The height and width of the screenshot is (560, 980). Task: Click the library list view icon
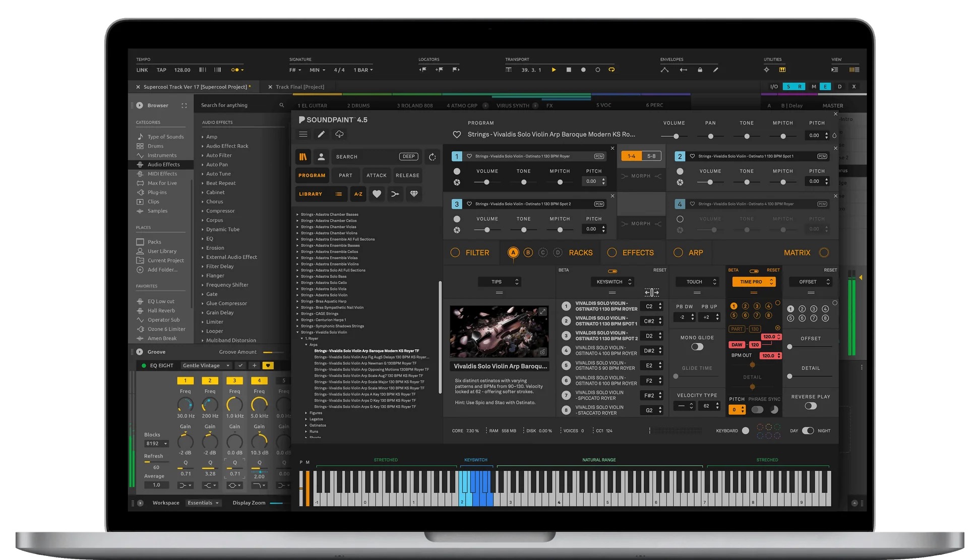[339, 194]
